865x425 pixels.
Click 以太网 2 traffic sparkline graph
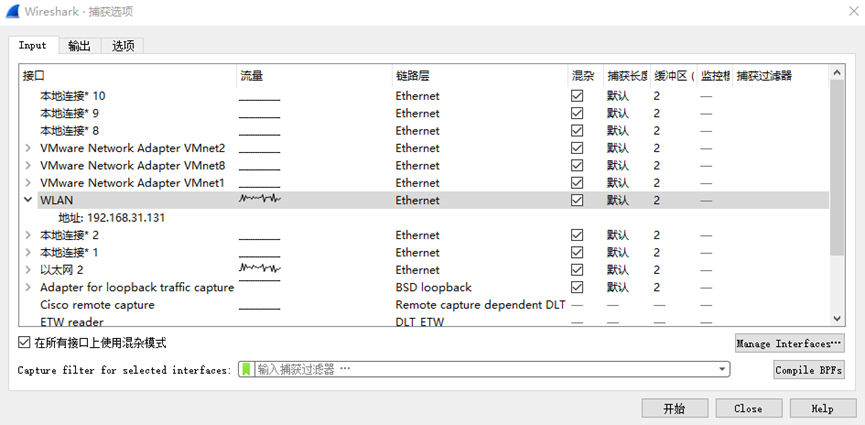(x=260, y=268)
